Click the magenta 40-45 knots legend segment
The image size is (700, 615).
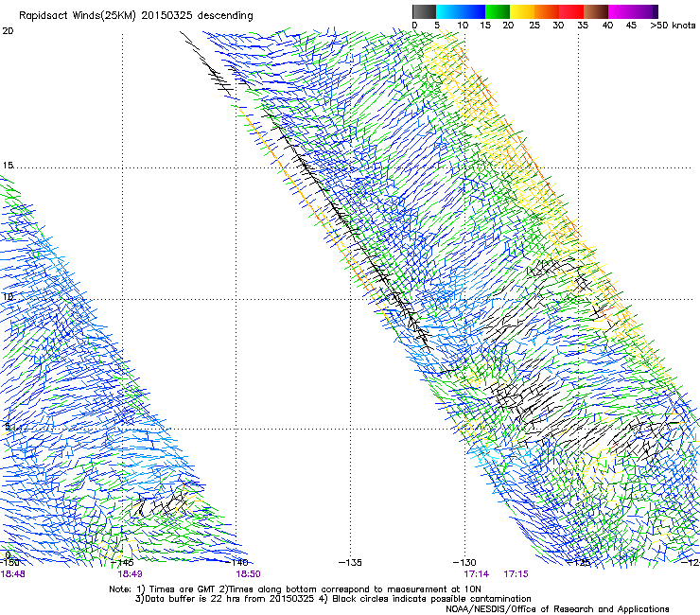[x=621, y=11]
